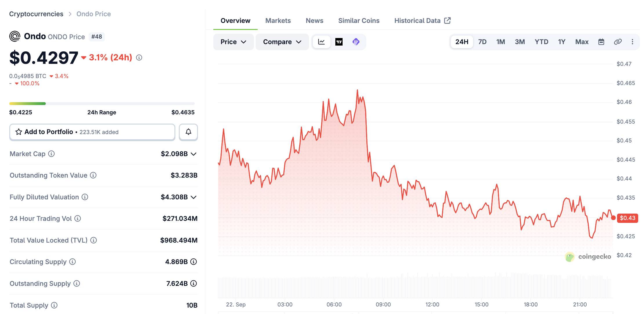Open Market Cap info tooltip icon

coord(51,154)
